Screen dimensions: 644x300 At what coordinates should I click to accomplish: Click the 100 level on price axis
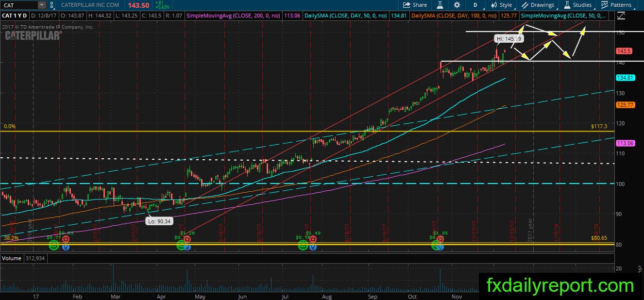click(x=620, y=184)
